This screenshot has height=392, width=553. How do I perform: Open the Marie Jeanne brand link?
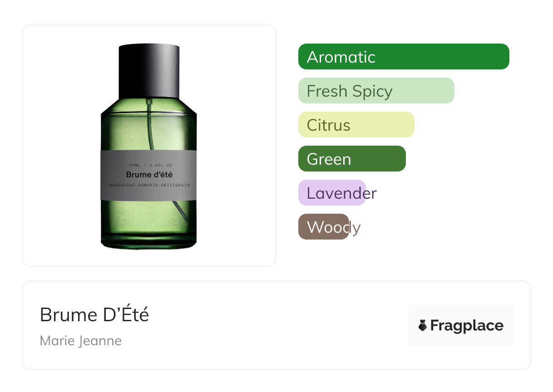point(81,341)
